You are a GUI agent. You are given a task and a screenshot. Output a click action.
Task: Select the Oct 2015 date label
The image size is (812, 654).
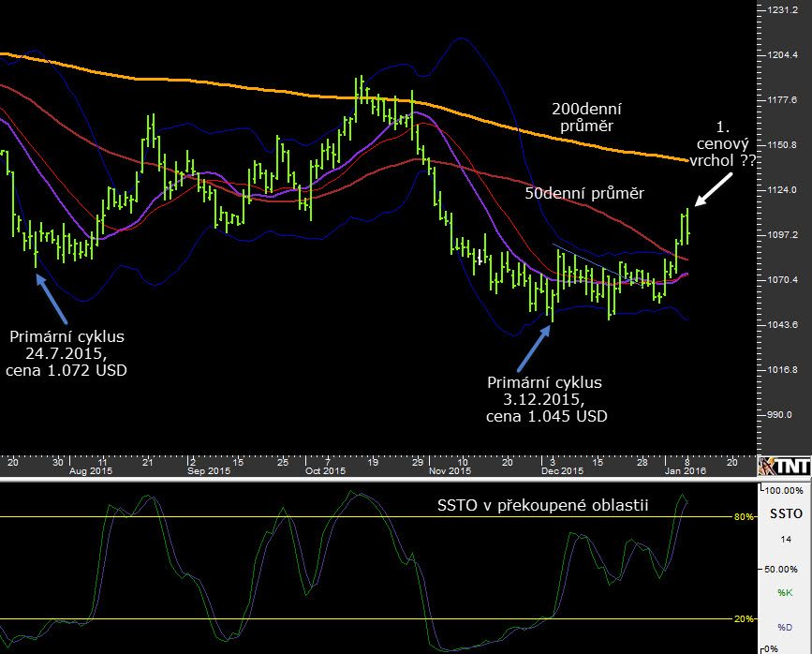coord(325,471)
